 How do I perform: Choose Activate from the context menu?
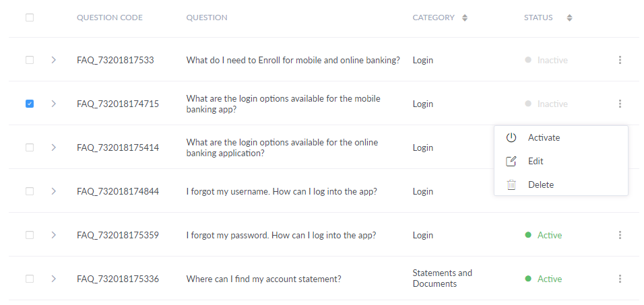coord(544,137)
